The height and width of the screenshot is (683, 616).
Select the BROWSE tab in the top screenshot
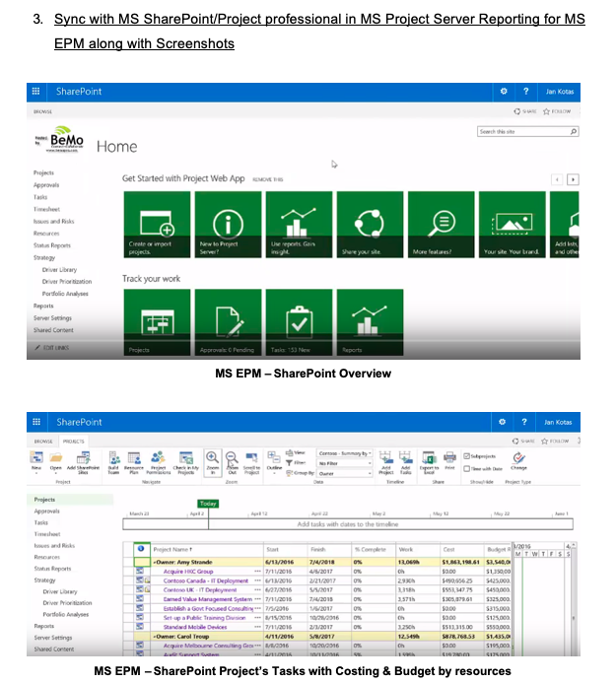[42, 112]
